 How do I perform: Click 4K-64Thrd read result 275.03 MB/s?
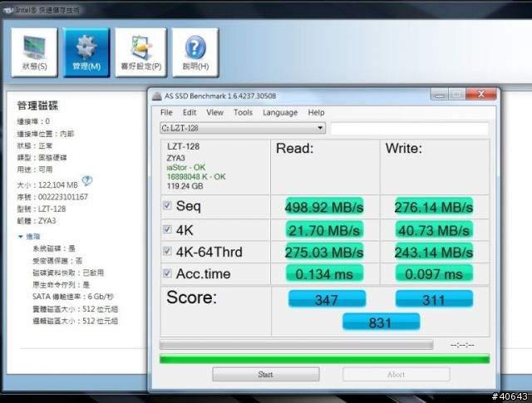click(x=324, y=252)
